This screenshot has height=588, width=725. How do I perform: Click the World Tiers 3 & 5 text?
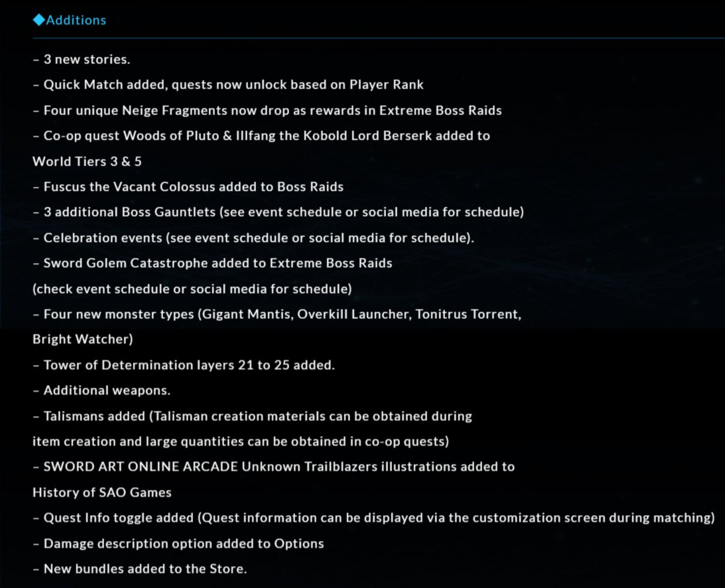(87, 161)
